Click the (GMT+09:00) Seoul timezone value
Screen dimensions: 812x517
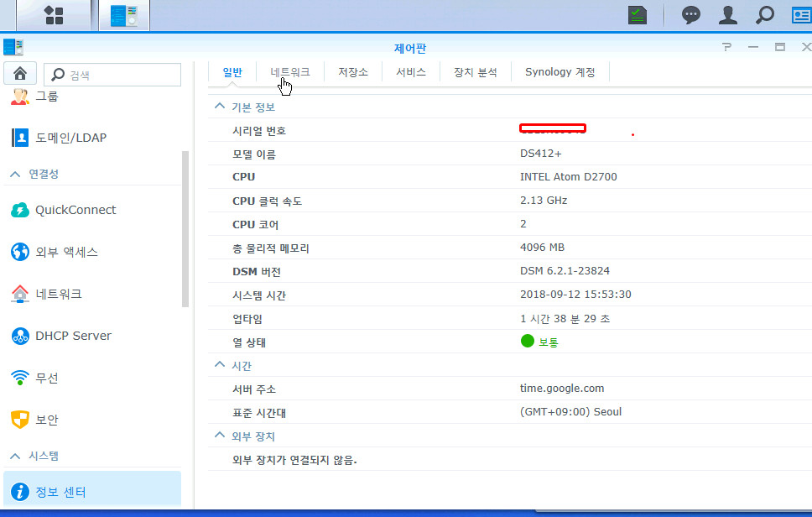click(x=570, y=412)
